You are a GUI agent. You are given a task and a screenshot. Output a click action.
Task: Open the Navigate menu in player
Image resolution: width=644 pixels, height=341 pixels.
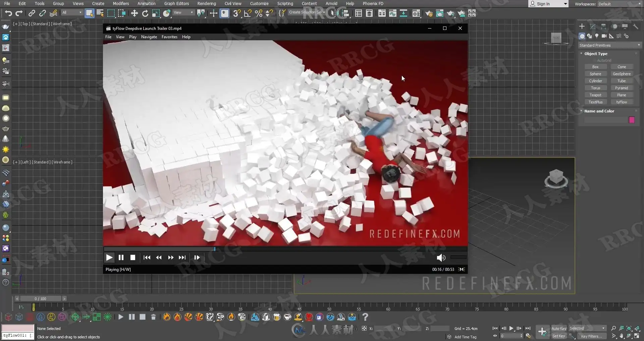(149, 37)
